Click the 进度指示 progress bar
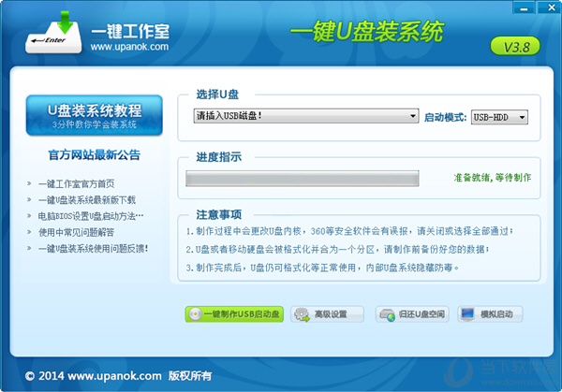This screenshot has width=562, height=392. coord(302,178)
